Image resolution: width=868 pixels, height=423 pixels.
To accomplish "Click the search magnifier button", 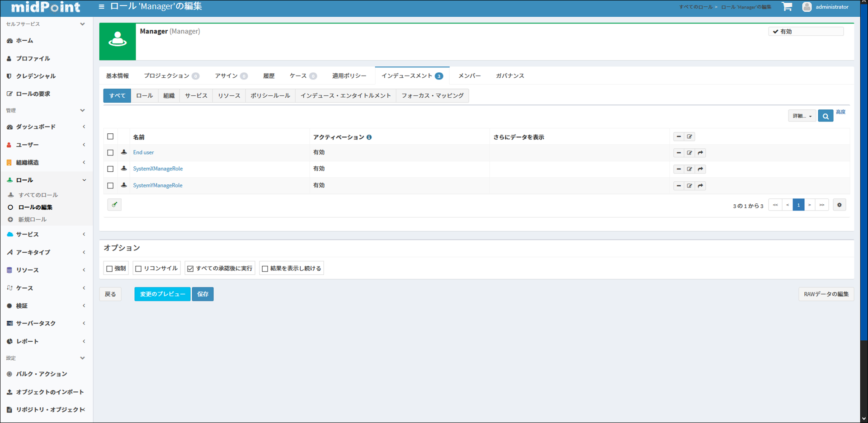I will (826, 116).
